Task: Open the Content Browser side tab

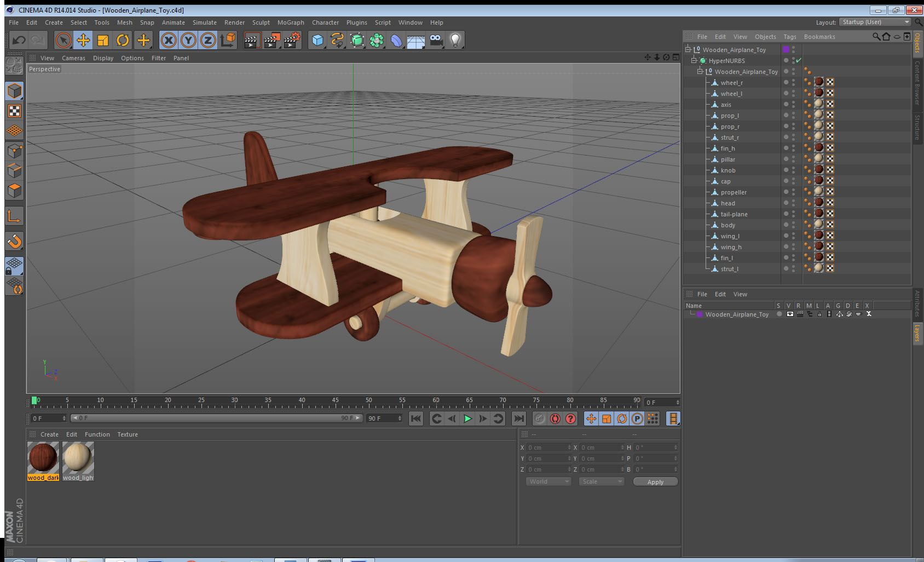Action: tap(917, 83)
